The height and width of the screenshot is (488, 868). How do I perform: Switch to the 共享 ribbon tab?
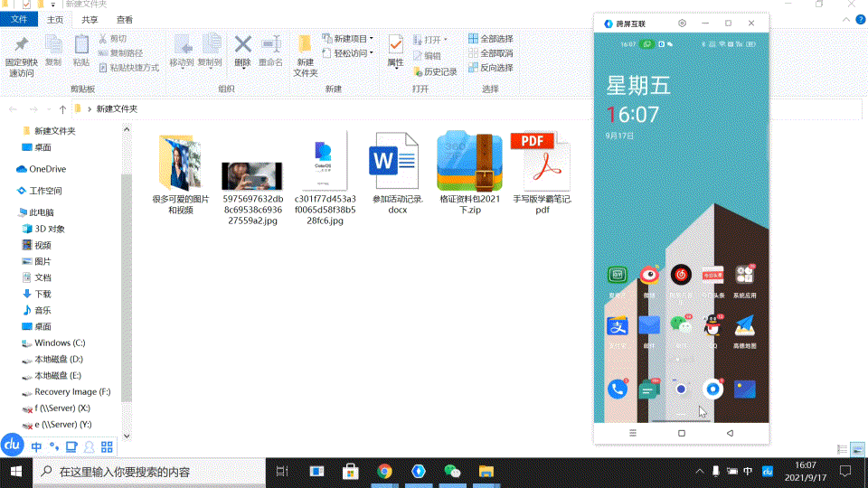tap(90, 19)
